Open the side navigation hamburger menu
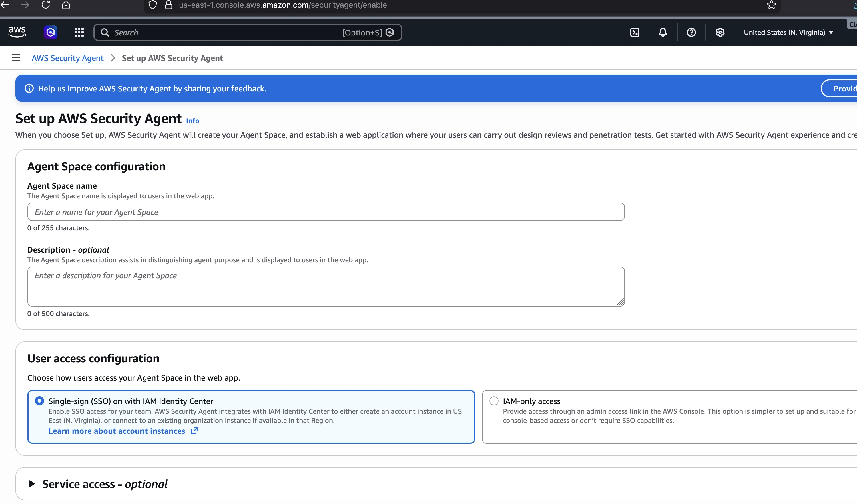 point(16,58)
